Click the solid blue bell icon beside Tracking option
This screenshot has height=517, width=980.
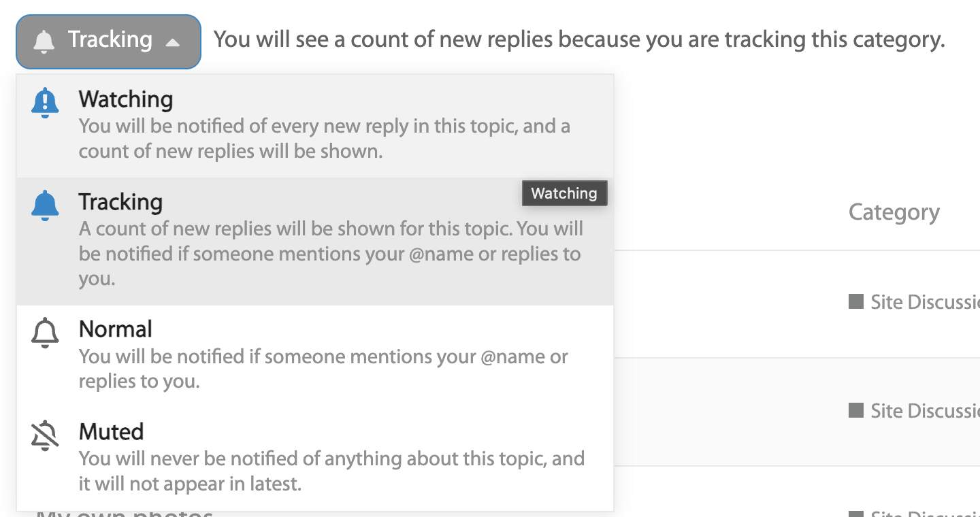(x=45, y=205)
